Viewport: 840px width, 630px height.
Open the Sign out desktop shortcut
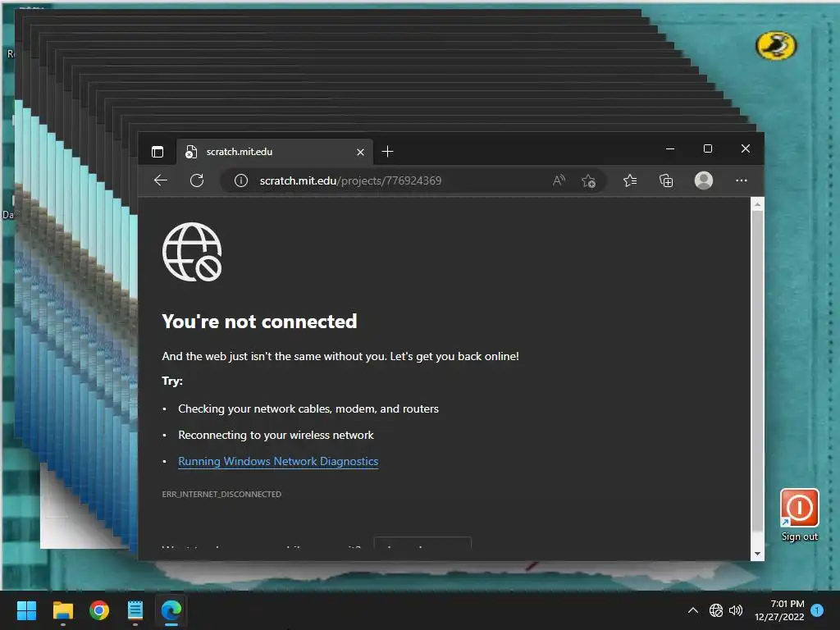[799, 515]
